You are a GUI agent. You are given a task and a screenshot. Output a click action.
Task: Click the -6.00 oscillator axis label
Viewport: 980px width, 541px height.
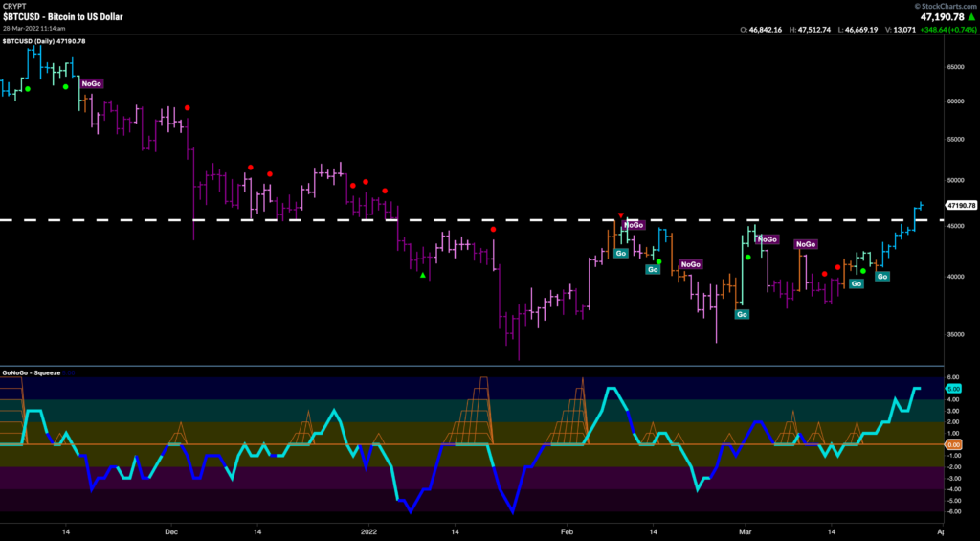click(x=952, y=511)
